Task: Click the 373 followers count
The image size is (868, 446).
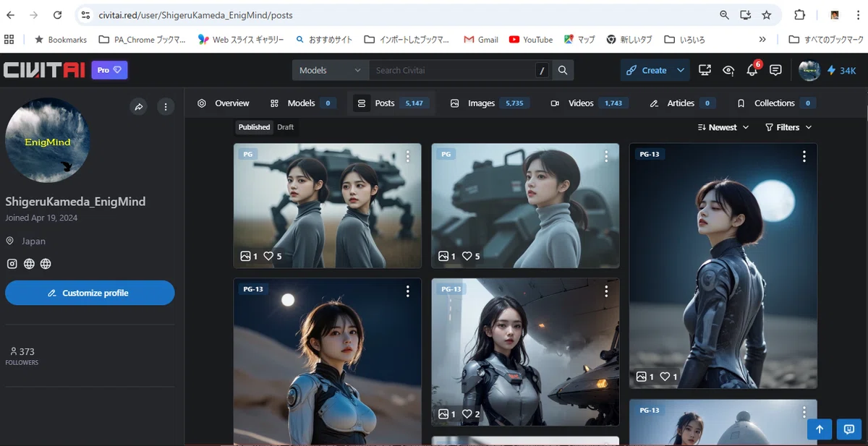Action: click(x=22, y=351)
